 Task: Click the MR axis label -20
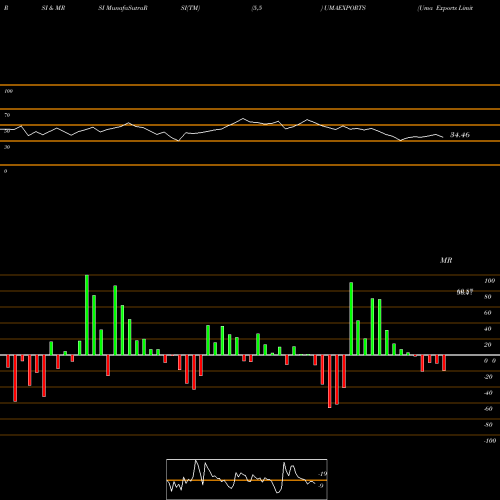488,377
